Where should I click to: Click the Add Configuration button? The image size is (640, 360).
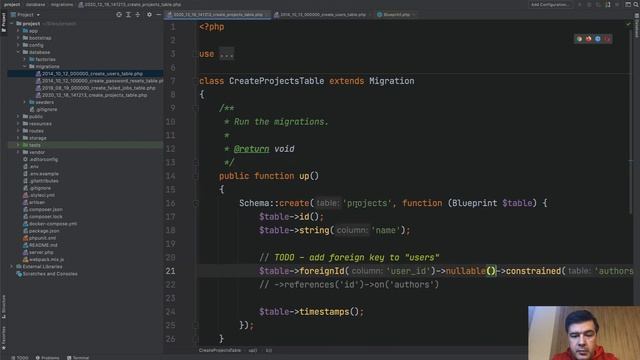tap(550, 4)
